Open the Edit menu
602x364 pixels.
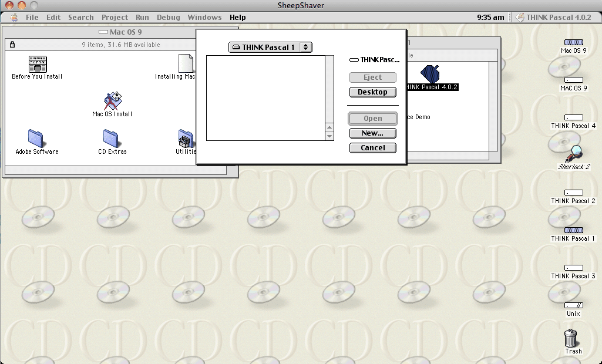(53, 17)
